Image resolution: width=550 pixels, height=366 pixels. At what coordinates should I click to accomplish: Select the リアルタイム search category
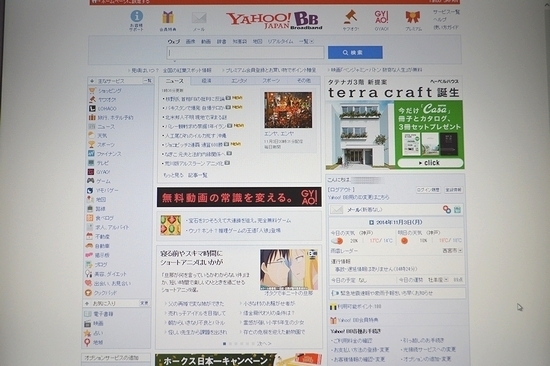(280, 41)
